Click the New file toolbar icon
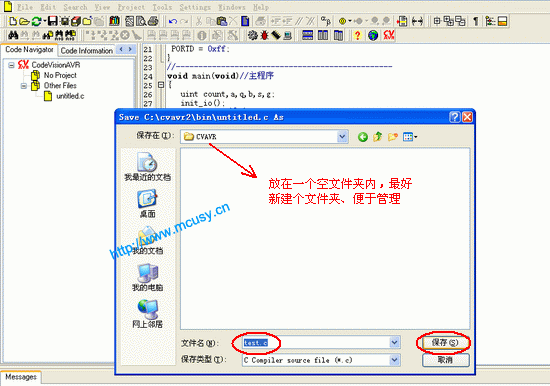The height and width of the screenshot is (386, 550). coord(13,21)
